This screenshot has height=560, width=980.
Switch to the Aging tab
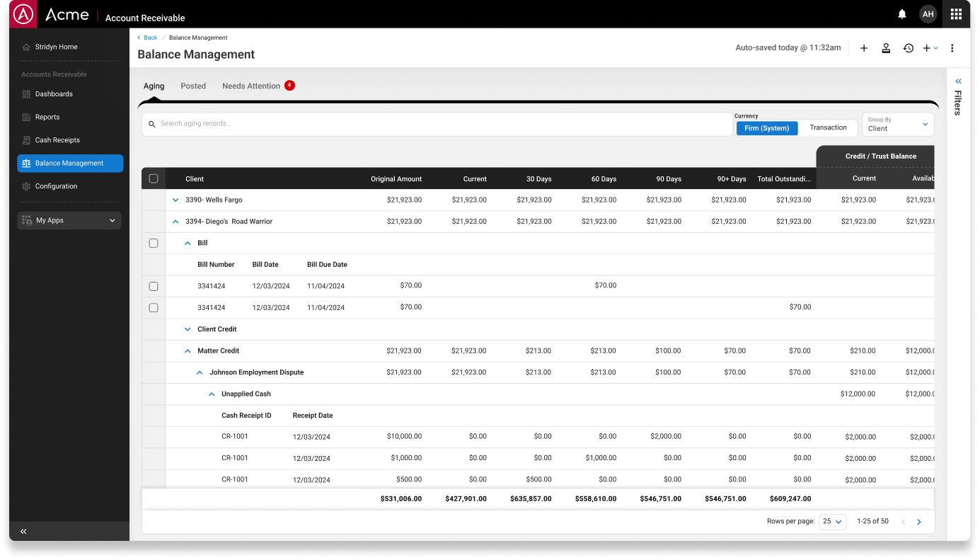[154, 86]
